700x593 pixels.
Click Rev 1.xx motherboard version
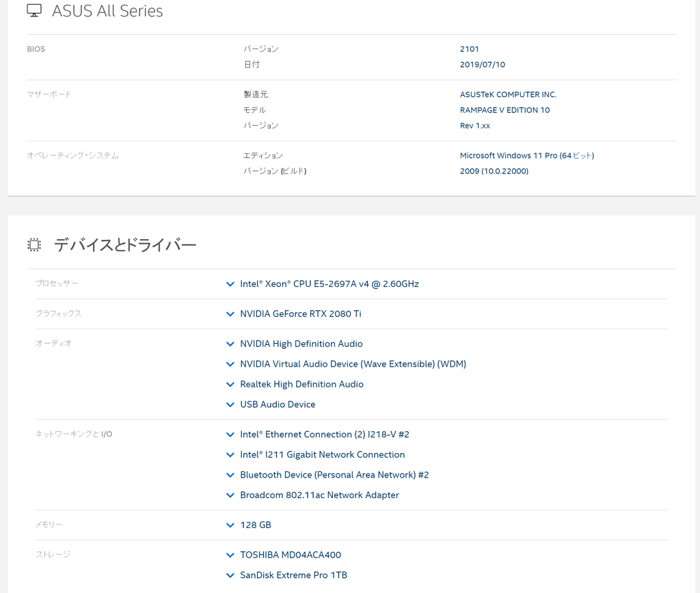tap(475, 126)
